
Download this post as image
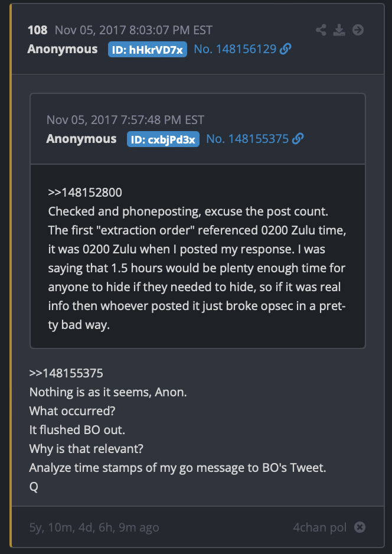[x=339, y=30]
